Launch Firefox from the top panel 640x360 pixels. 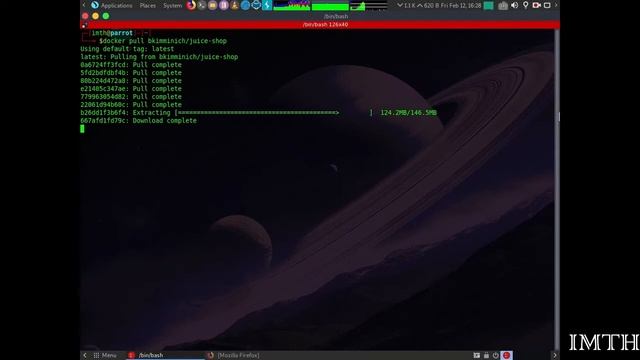tap(191, 5)
